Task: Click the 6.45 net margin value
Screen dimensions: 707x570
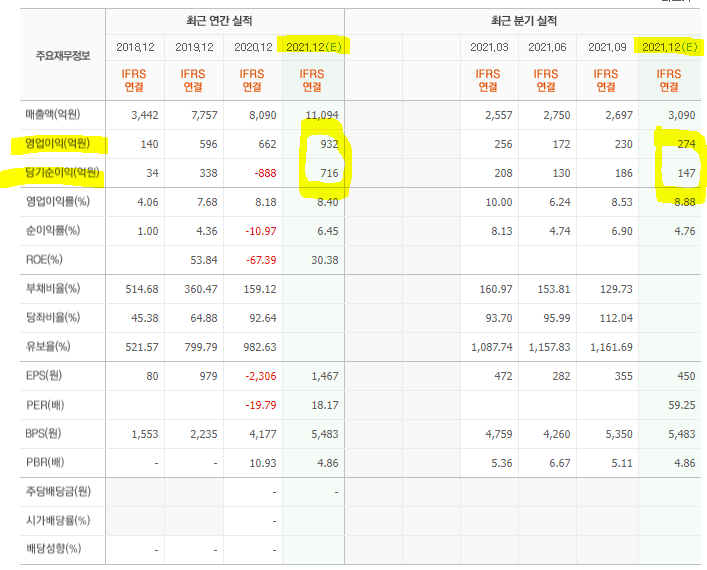Action: (328, 231)
